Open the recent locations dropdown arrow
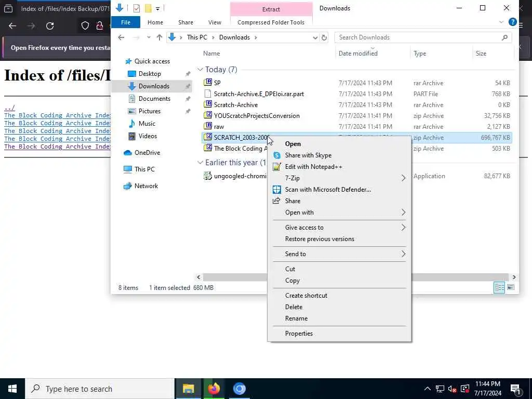The width and height of the screenshot is (532, 399). pyautogui.click(x=149, y=37)
